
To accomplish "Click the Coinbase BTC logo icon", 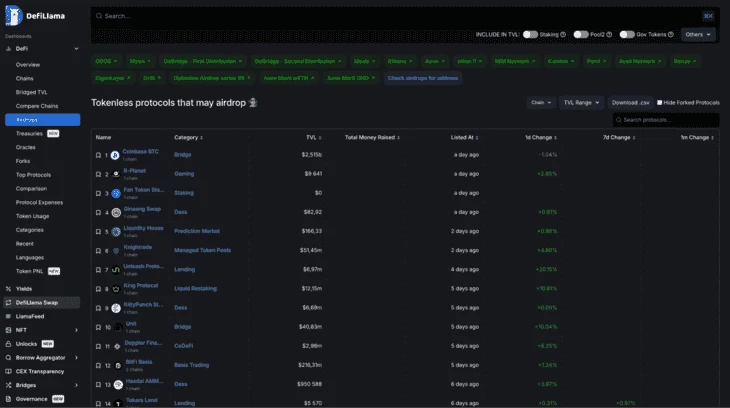I will click(x=115, y=155).
